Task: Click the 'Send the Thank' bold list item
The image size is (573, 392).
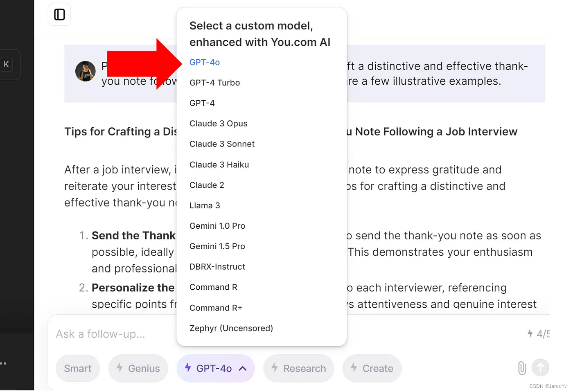Action: click(133, 236)
